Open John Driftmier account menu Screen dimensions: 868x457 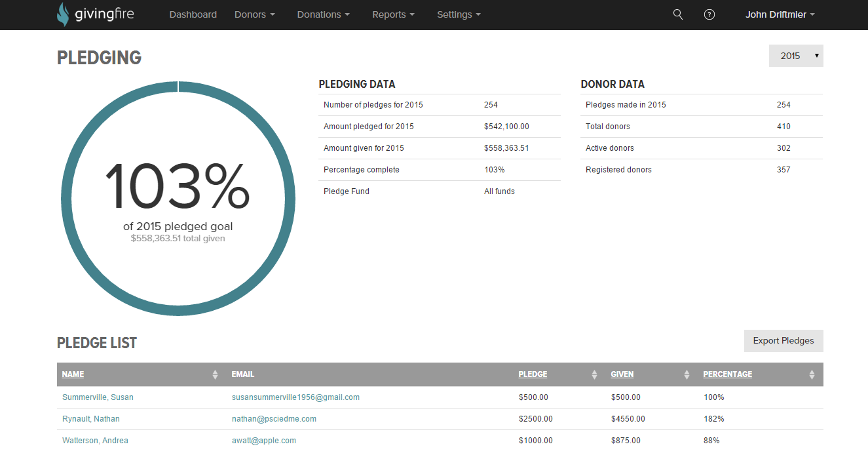coord(780,14)
